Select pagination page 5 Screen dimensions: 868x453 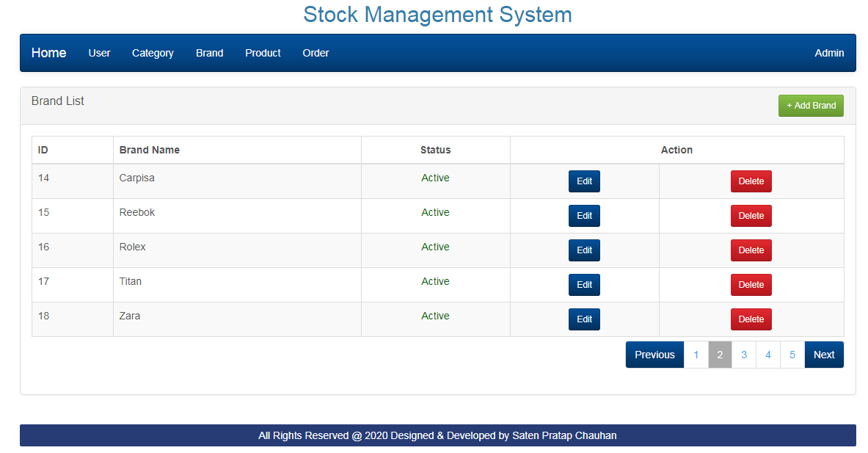pos(792,355)
